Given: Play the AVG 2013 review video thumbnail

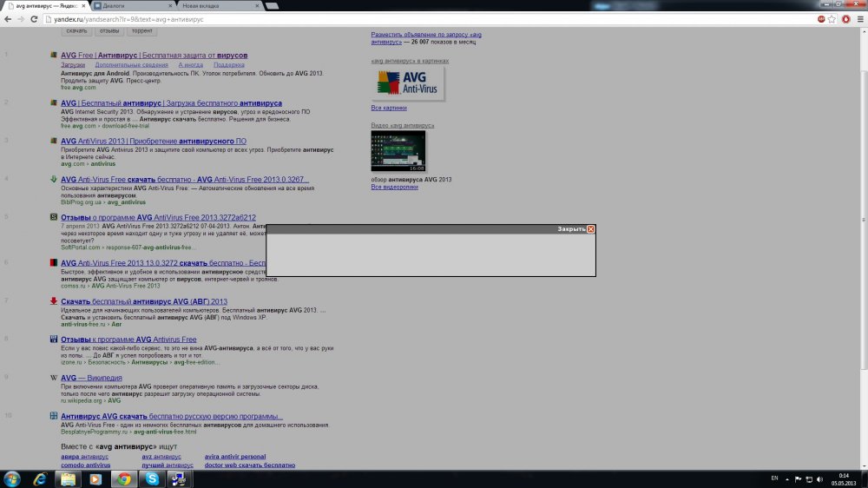Looking at the screenshot, I should click(398, 151).
